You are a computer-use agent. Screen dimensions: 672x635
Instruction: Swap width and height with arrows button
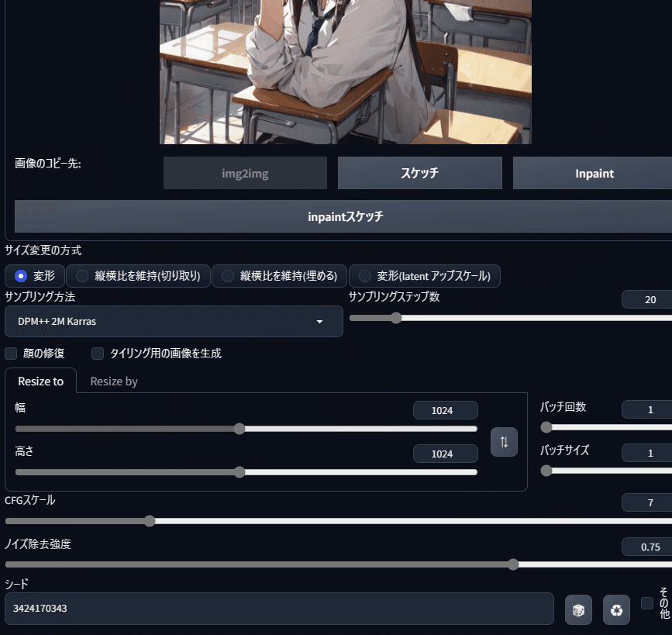pos(504,442)
